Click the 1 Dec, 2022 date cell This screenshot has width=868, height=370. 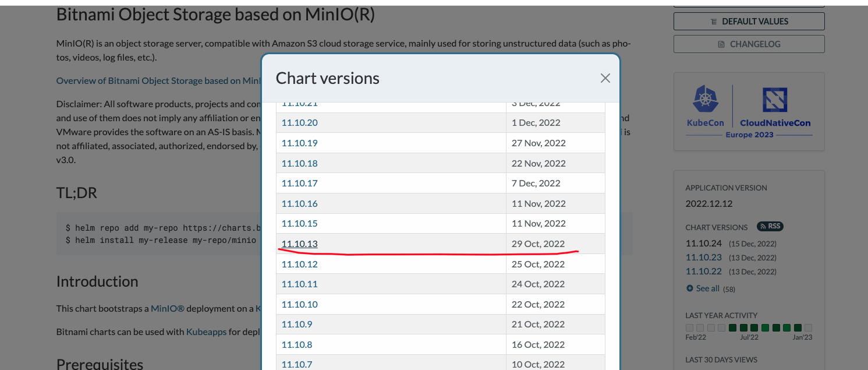pyautogui.click(x=555, y=123)
